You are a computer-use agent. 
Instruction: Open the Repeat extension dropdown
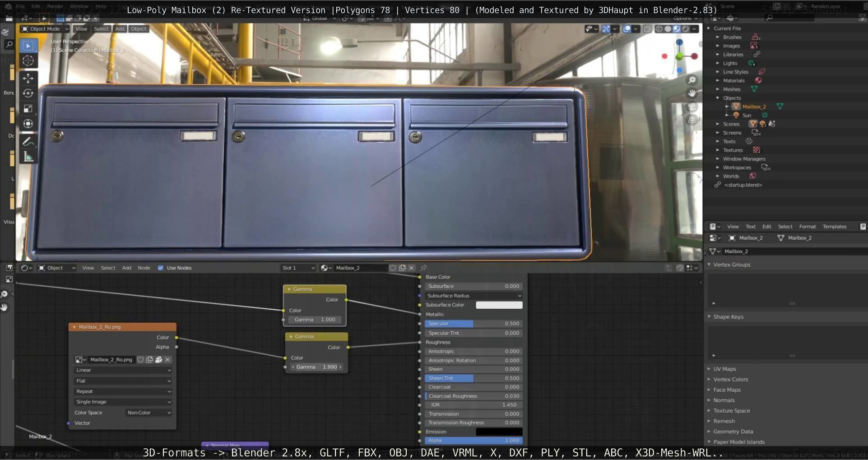[123, 391]
